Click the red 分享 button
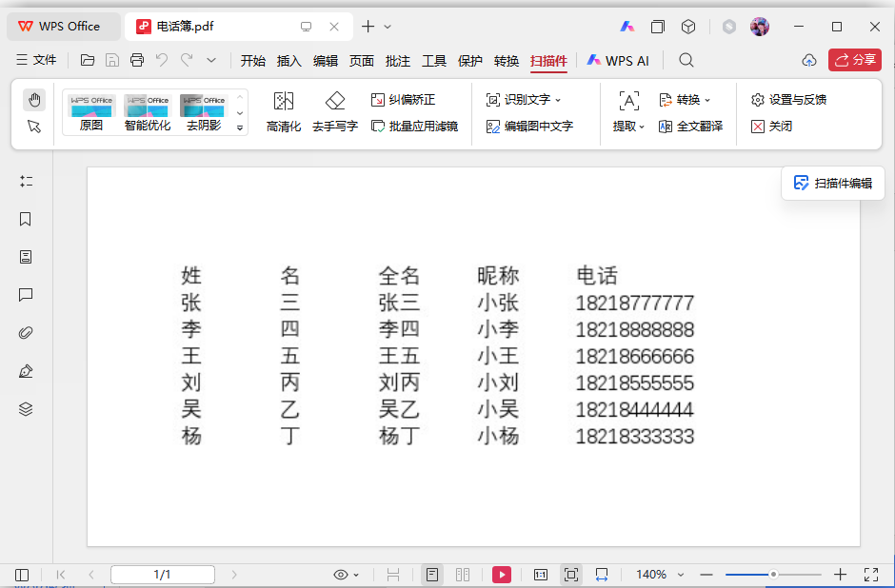895x588 pixels. tap(855, 60)
